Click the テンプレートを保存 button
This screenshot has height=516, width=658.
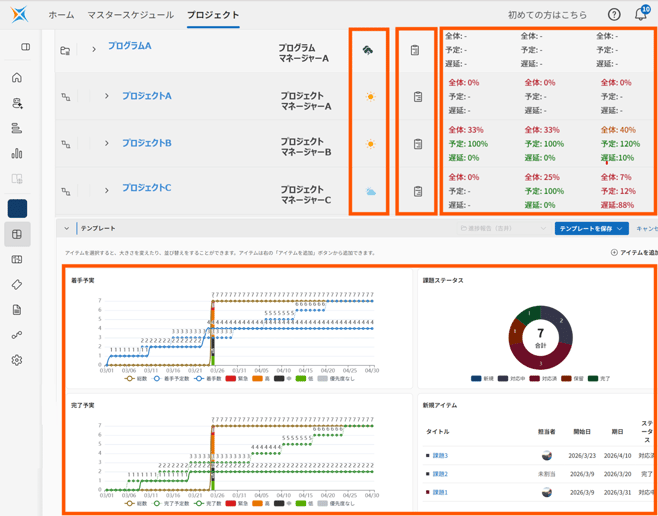point(591,228)
